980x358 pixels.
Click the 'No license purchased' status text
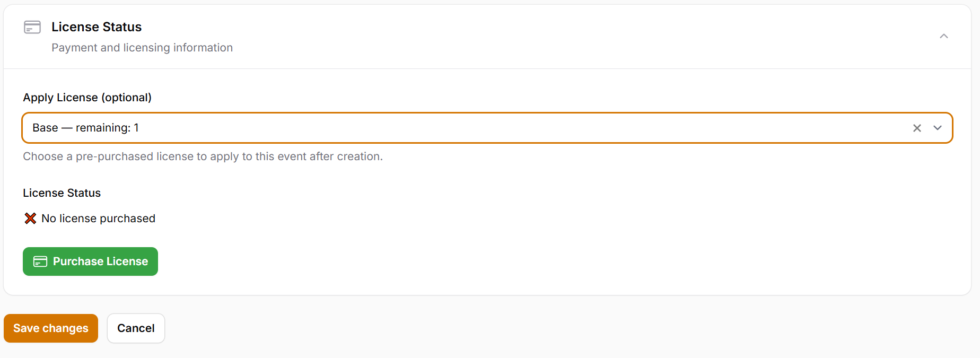point(98,219)
